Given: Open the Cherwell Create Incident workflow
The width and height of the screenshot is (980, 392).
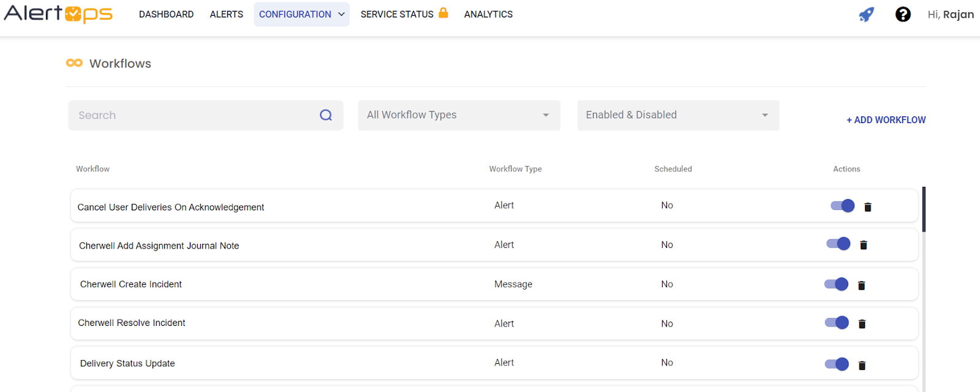Looking at the screenshot, I should 131,284.
